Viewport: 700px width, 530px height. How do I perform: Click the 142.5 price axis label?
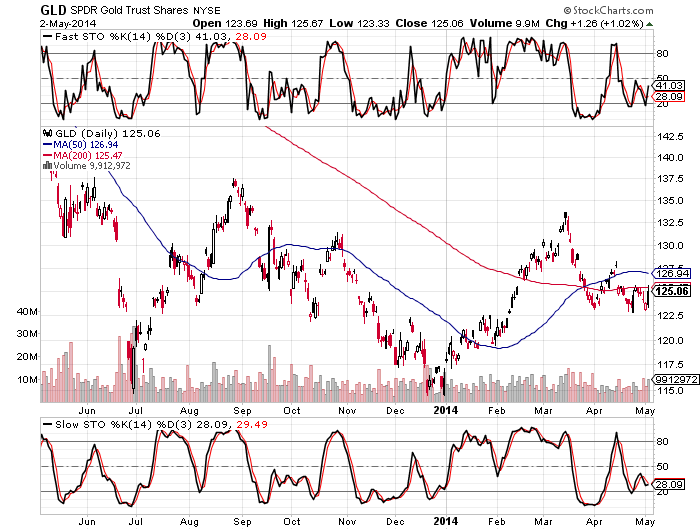(x=670, y=137)
